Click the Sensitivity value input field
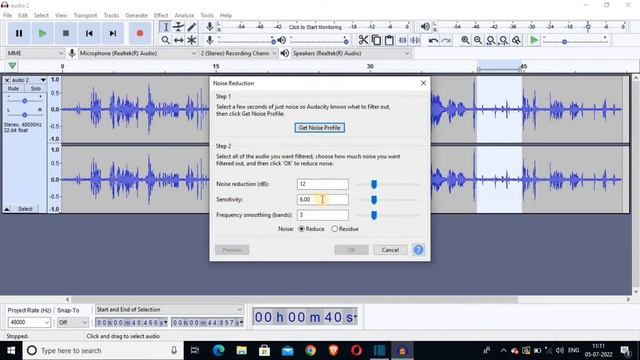Image resolution: width=640 pixels, height=360 pixels. pyautogui.click(x=323, y=200)
